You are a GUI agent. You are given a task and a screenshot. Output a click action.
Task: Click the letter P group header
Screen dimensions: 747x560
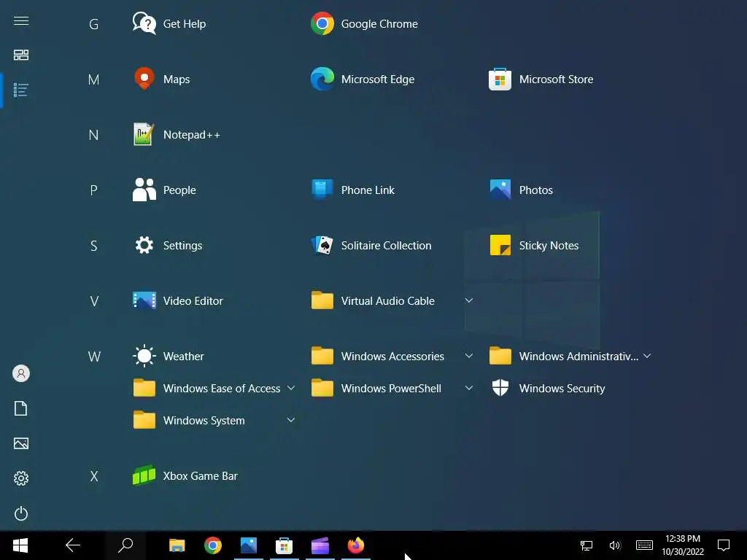coord(94,190)
